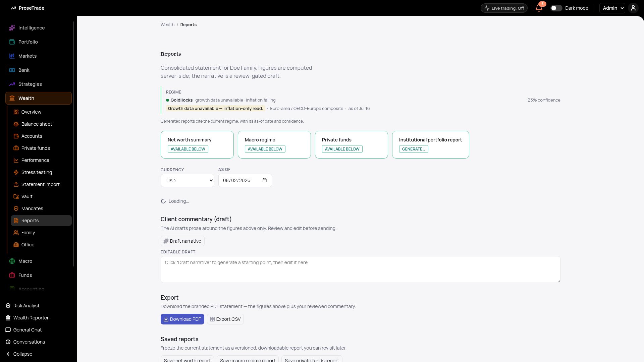The image size is (644, 362).
Task: Click the Statement import upload icon
Action: pos(16,184)
